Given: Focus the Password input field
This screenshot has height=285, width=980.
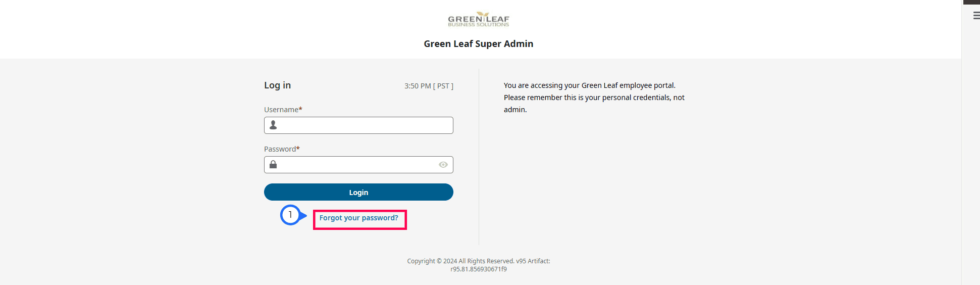Looking at the screenshot, I should pos(358,165).
